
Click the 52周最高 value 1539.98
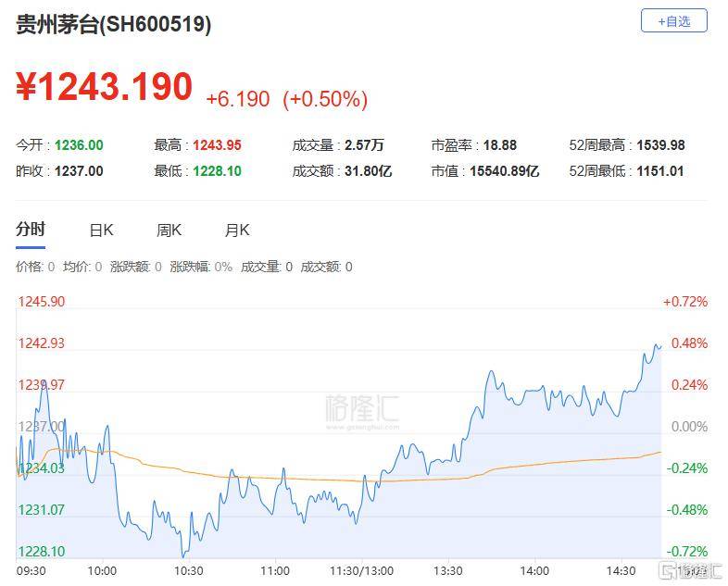660,145
